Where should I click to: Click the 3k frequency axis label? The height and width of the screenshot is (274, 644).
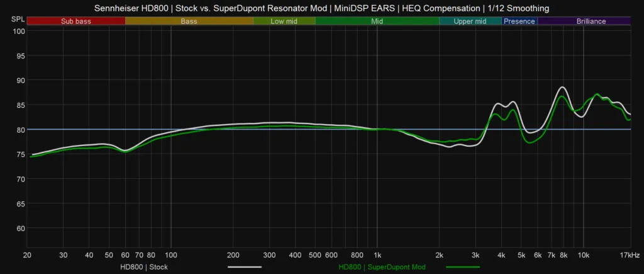pyautogui.click(x=475, y=256)
